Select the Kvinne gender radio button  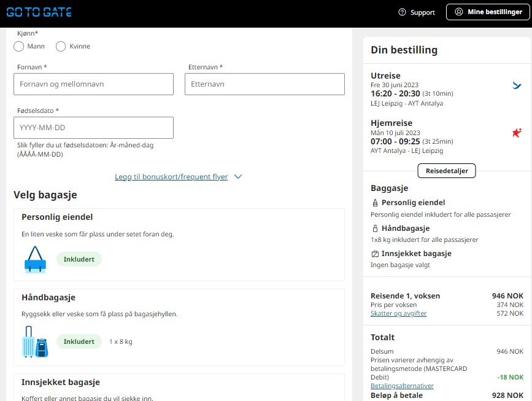pos(61,46)
